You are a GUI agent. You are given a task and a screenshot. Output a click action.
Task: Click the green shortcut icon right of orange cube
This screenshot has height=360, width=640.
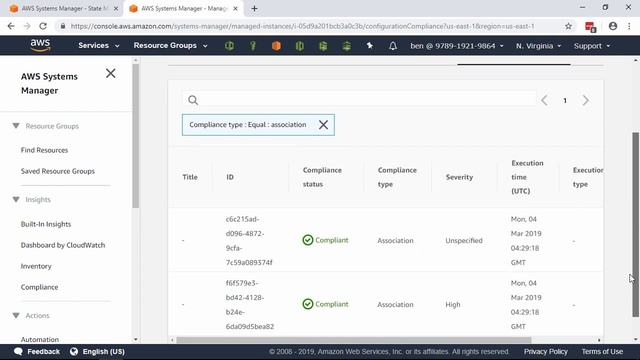pos(300,46)
